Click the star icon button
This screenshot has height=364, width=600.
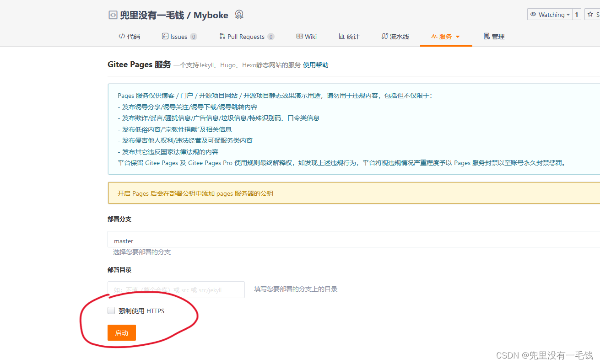coord(590,15)
